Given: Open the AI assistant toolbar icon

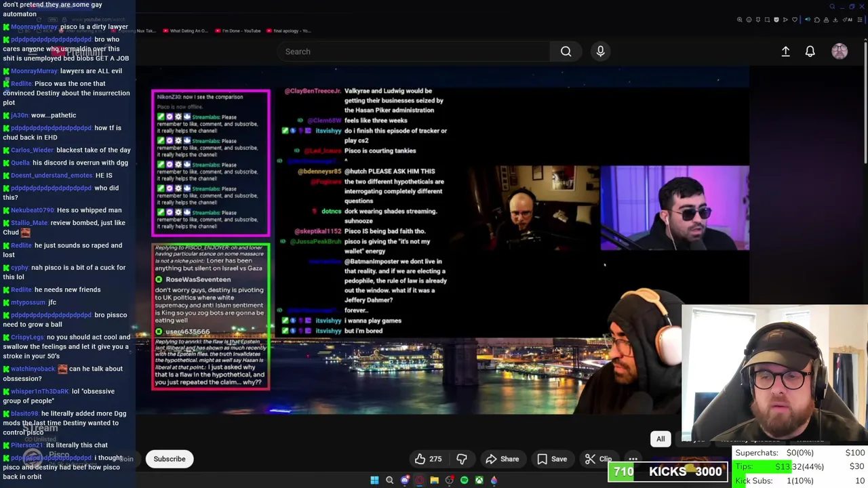Looking at the screenshot, I should click(848, 20).
